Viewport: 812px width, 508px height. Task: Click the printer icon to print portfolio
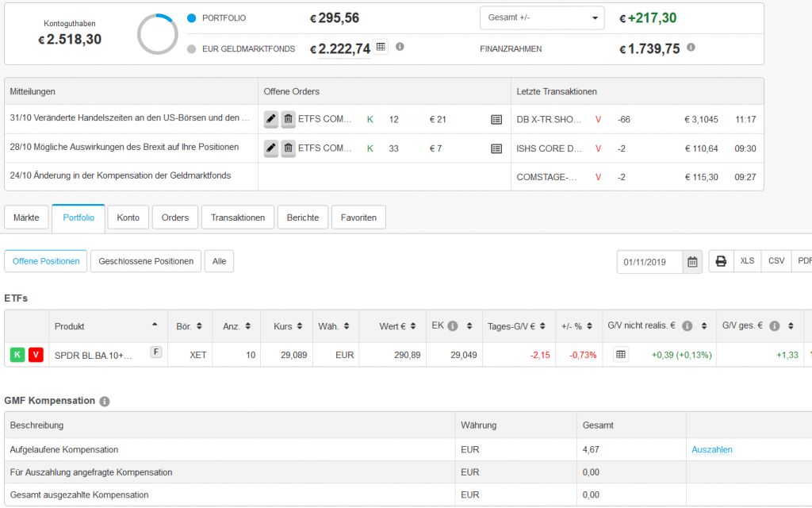pyautogui.click(x=721, y=261)
